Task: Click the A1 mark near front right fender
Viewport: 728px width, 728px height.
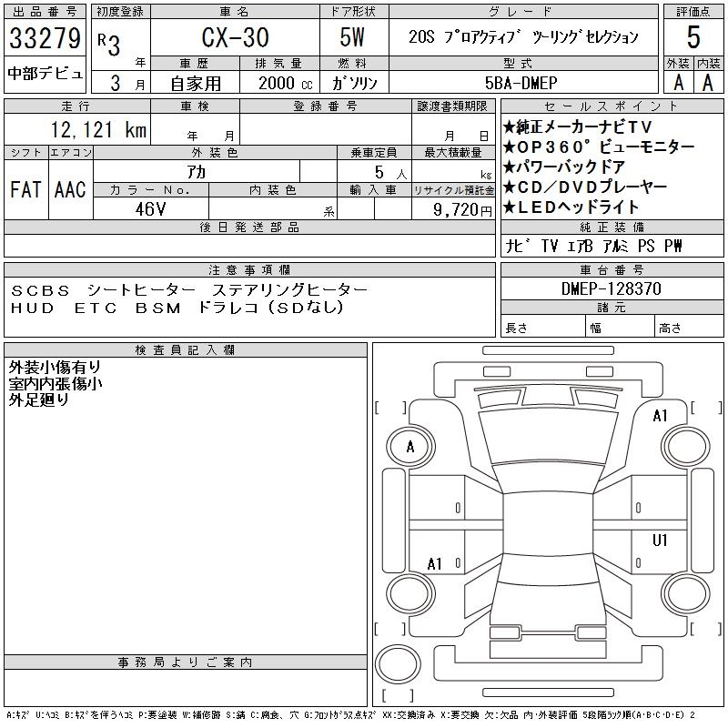Action: [x=660, y=416]
